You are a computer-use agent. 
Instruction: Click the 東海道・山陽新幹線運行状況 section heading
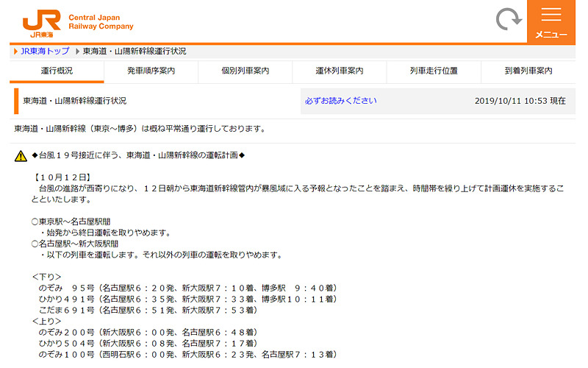[x=75, y=101]
